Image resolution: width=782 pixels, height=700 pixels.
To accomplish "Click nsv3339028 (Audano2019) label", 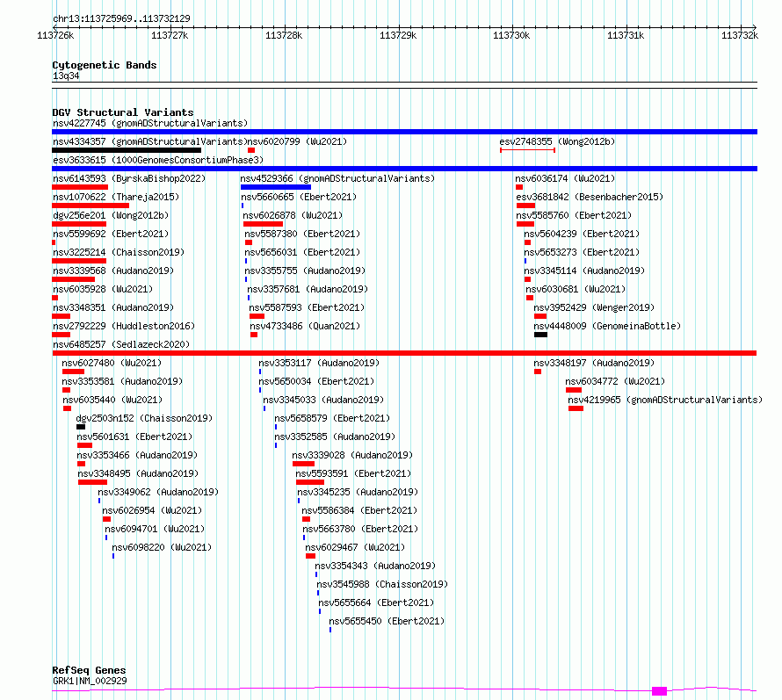I will [352, 455].
